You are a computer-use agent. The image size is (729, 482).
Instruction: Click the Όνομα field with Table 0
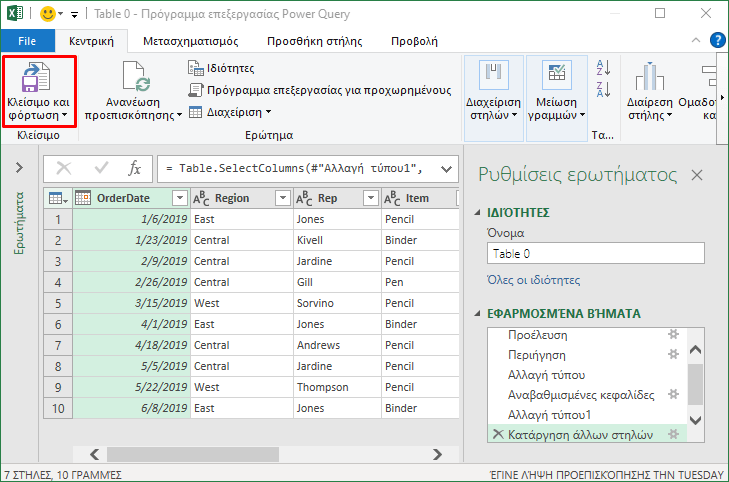596,254
